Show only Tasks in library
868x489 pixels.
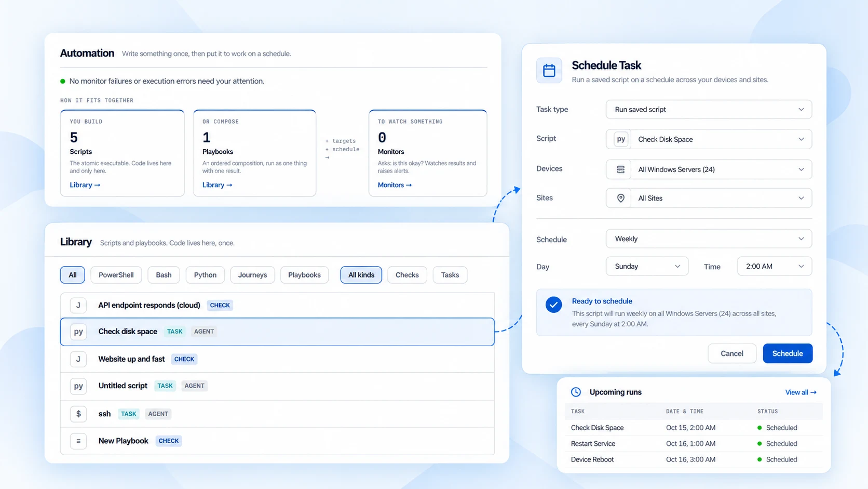click(450, 275)
